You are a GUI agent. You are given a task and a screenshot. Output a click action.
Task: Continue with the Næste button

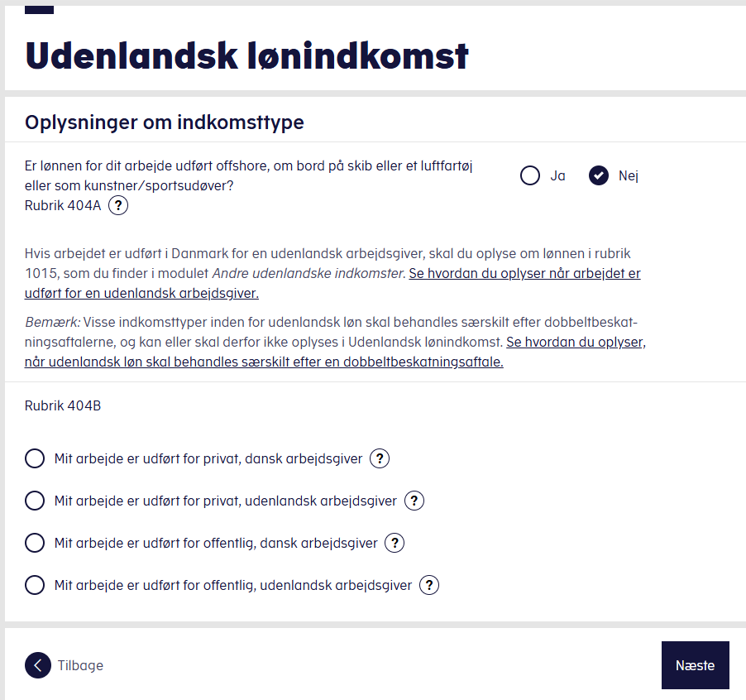coord(695,664)
